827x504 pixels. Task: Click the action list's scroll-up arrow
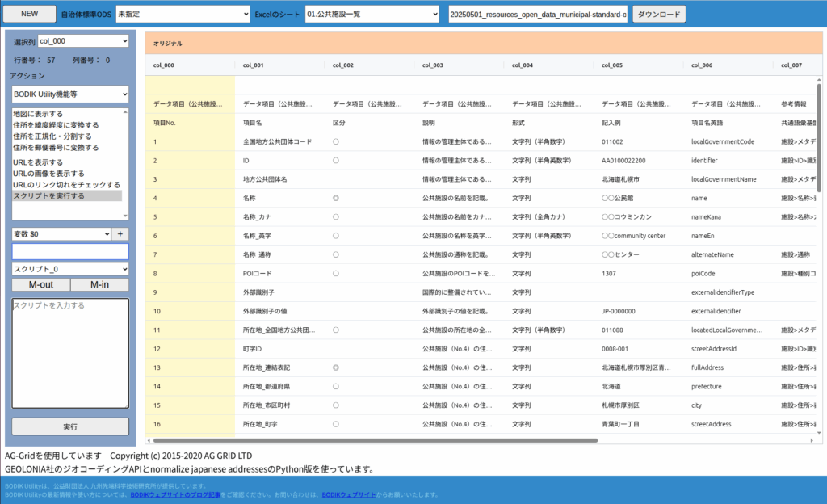124,112
